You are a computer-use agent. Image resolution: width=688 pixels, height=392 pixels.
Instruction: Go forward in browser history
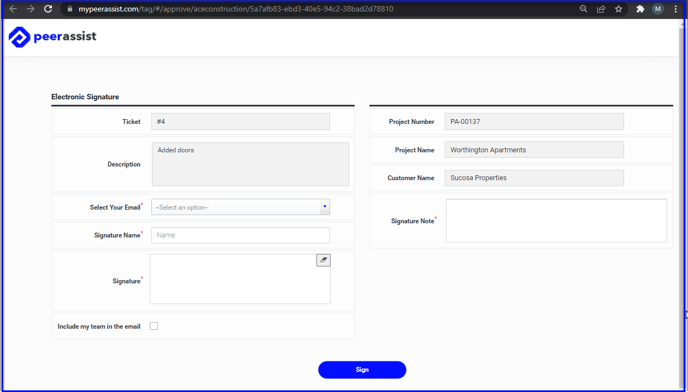30,9
